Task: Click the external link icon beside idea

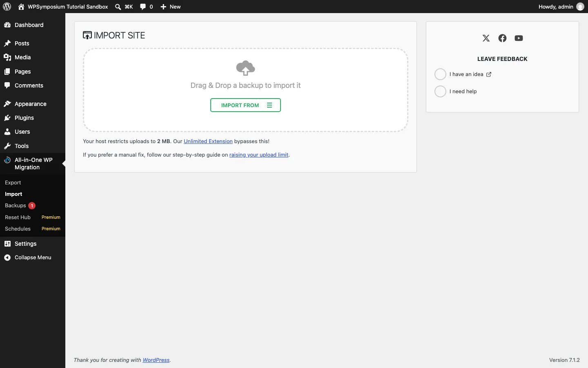Action: pos(489,74)
